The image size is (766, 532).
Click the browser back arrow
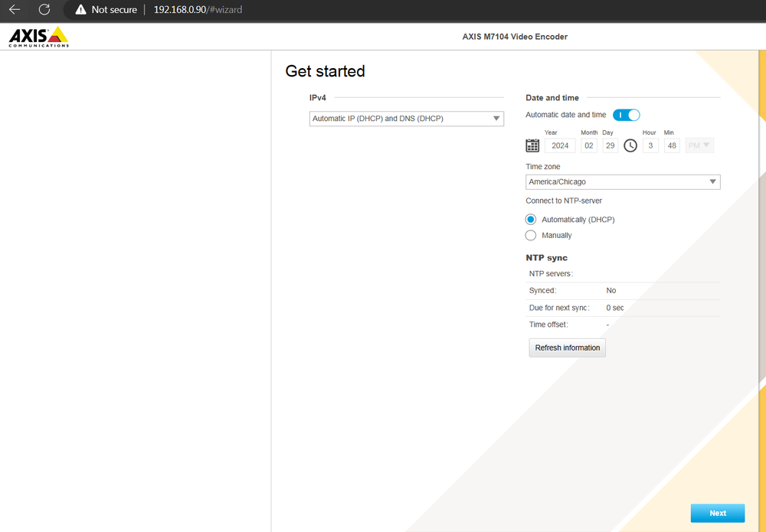point(15,10)
